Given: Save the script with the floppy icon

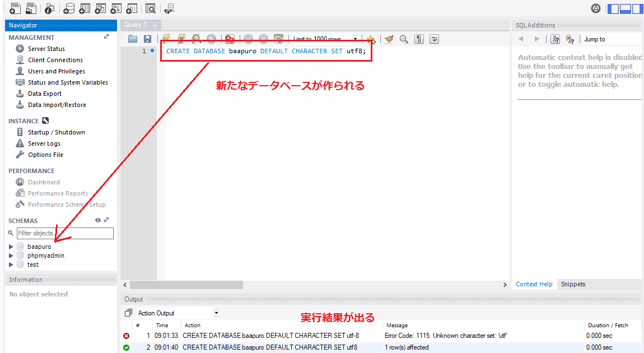Looking at the screenshot, I should click(147, 39).
